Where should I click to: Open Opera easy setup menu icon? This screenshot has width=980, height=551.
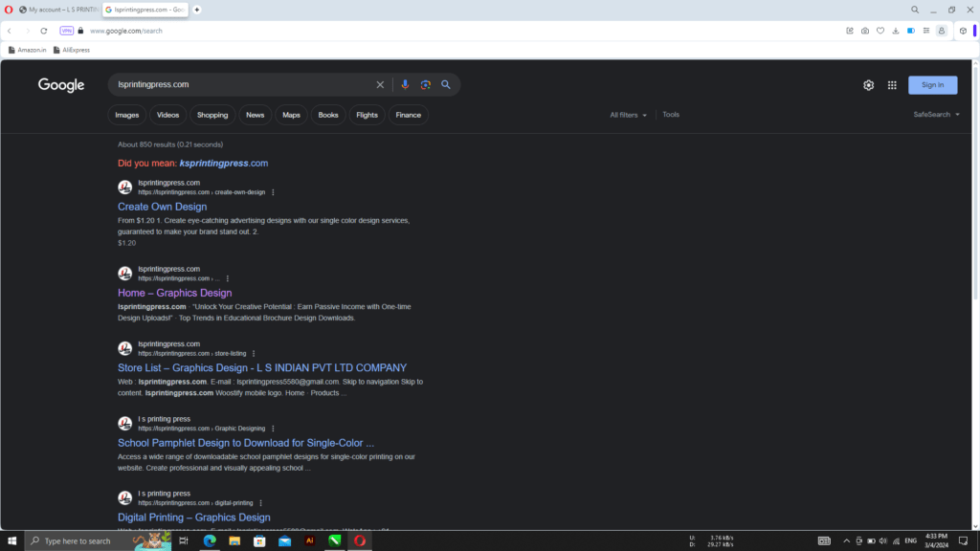926,31
